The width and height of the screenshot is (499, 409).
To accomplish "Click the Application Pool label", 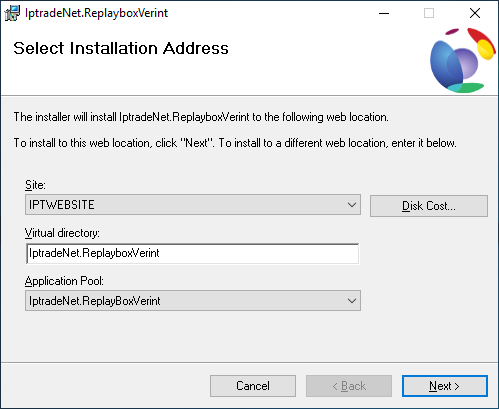I will (64, 281).
